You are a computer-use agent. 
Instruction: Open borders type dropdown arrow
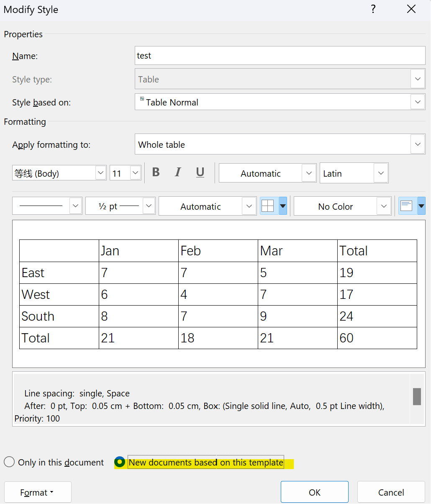tap(283, 206)
